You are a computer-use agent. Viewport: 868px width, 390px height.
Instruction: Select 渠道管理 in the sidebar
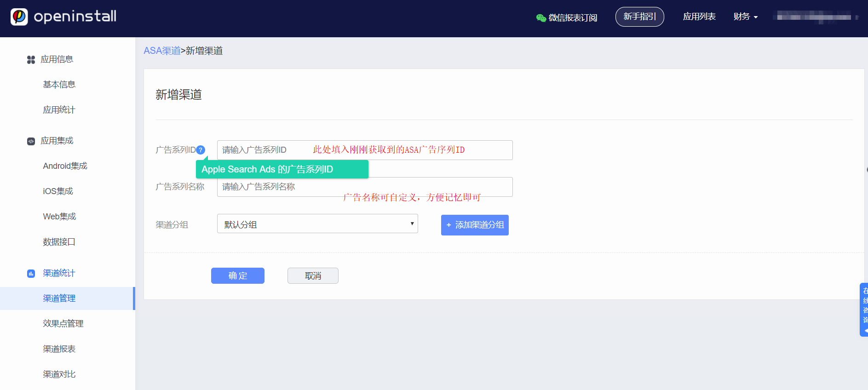pyautogui.click(x=68, y=298)
